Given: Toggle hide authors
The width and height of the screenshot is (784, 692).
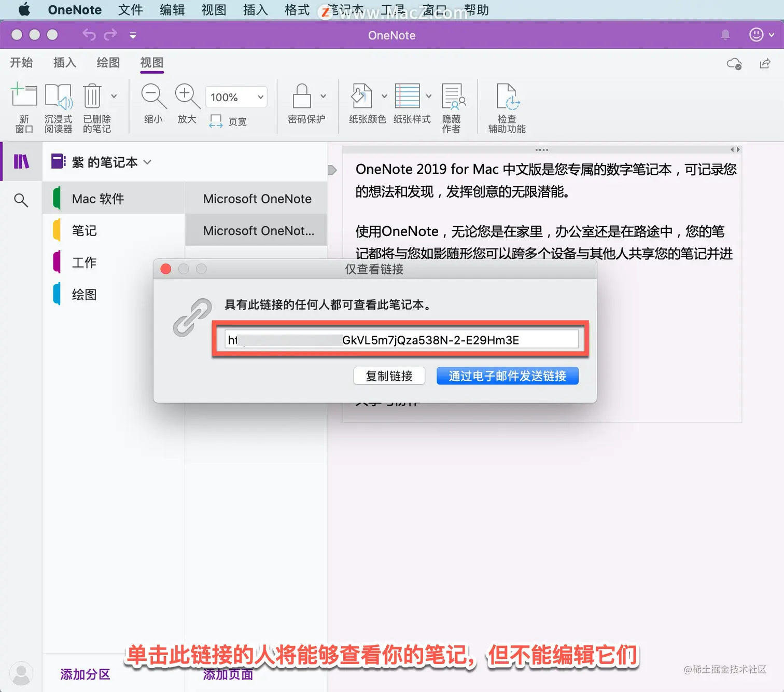Looking at the screenshot, I should [453, 107].
